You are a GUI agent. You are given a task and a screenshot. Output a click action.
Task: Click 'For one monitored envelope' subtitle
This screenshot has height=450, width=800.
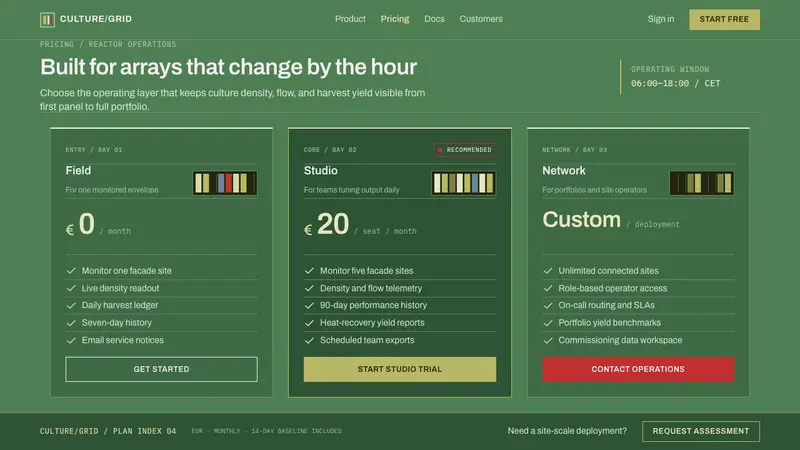tap(112, 190)
